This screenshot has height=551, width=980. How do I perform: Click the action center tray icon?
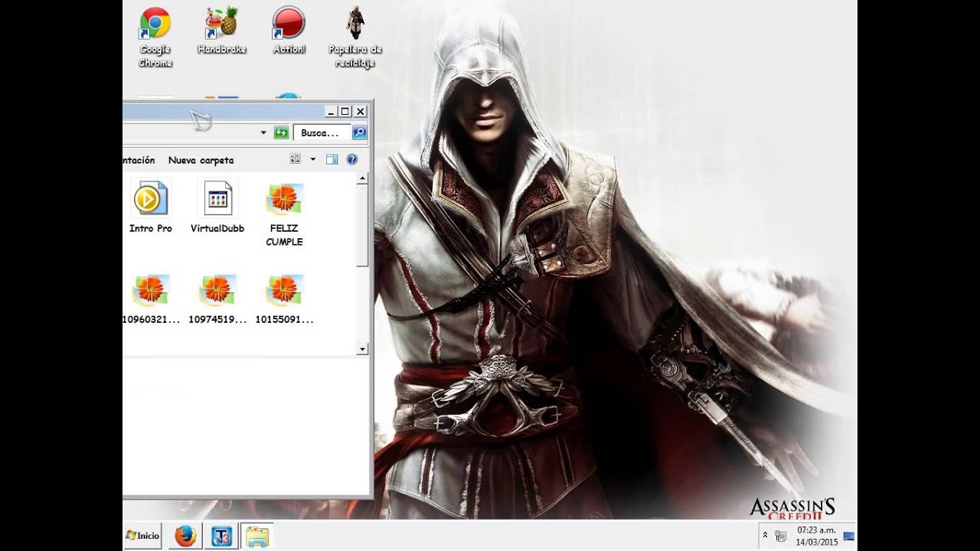coord(780,536)
